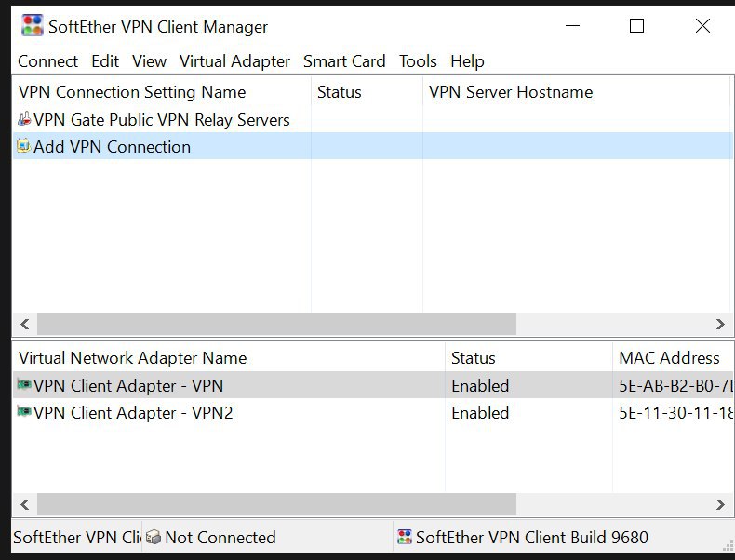Click Enabled status of VPN adapter
This screenshot has width=735, height=560.
480,386
